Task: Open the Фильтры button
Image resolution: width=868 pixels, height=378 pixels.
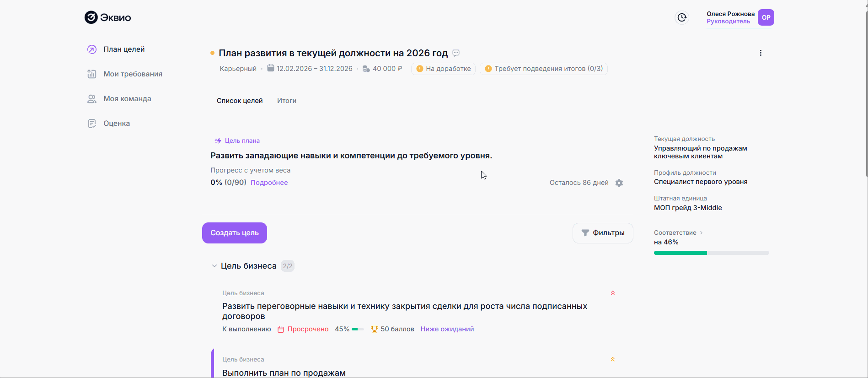Action: click(603, 233)
